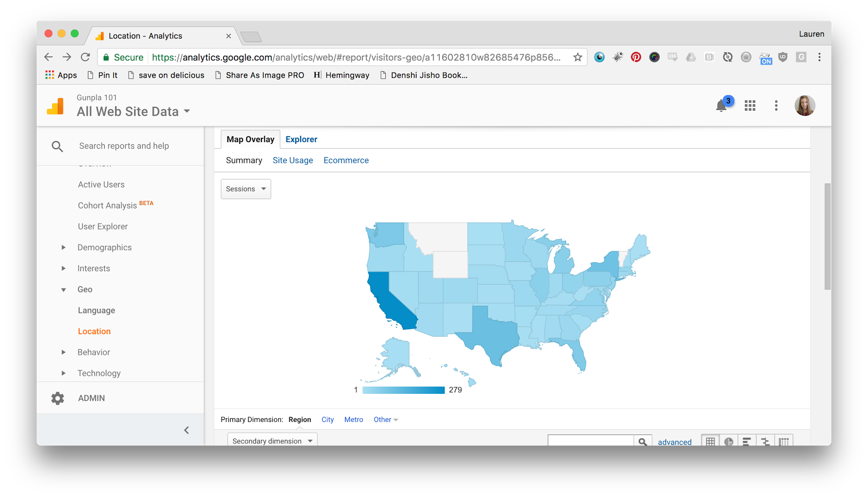
Task: Open a new browser tab
Action: point(251,37)
